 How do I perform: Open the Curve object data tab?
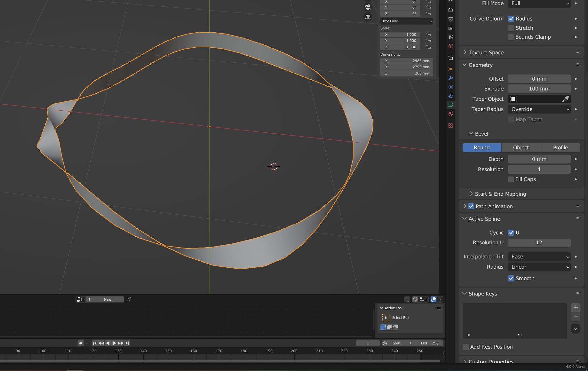pos(451,105)
